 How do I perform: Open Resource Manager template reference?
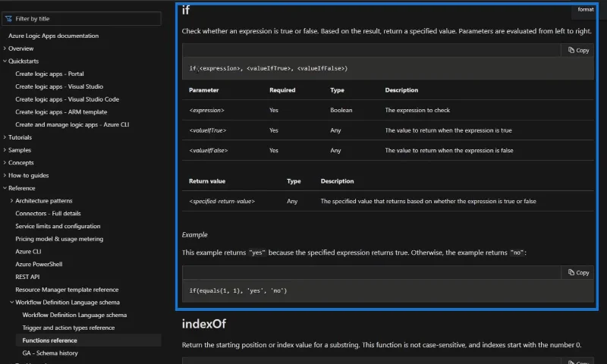[67, 290]
